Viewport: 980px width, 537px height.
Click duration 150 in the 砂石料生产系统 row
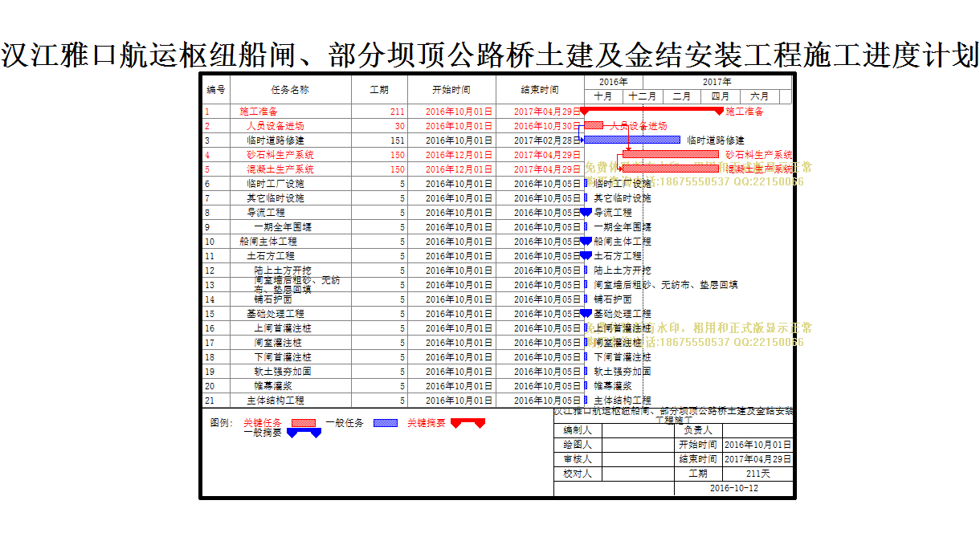(397, 155)
